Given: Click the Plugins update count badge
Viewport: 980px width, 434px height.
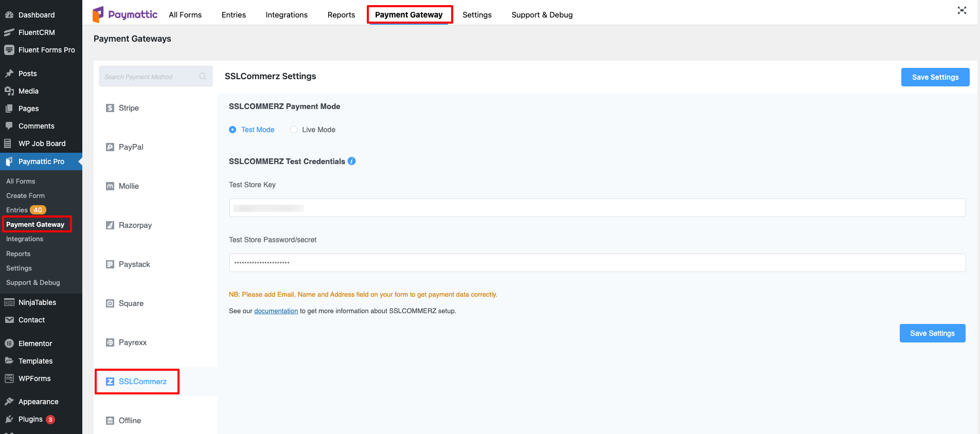Looking at the screenshot, I should tap(50, 420).
